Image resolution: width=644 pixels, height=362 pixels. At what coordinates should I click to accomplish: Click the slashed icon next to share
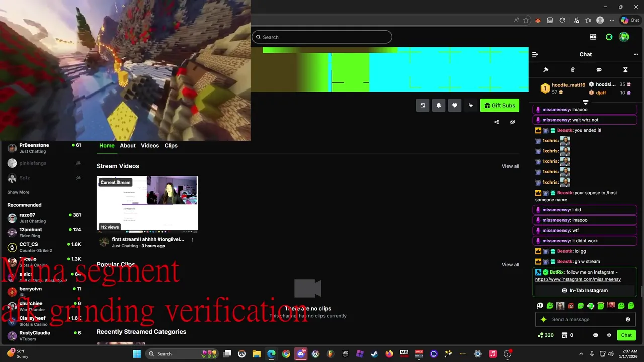click(x=512, y=122)
